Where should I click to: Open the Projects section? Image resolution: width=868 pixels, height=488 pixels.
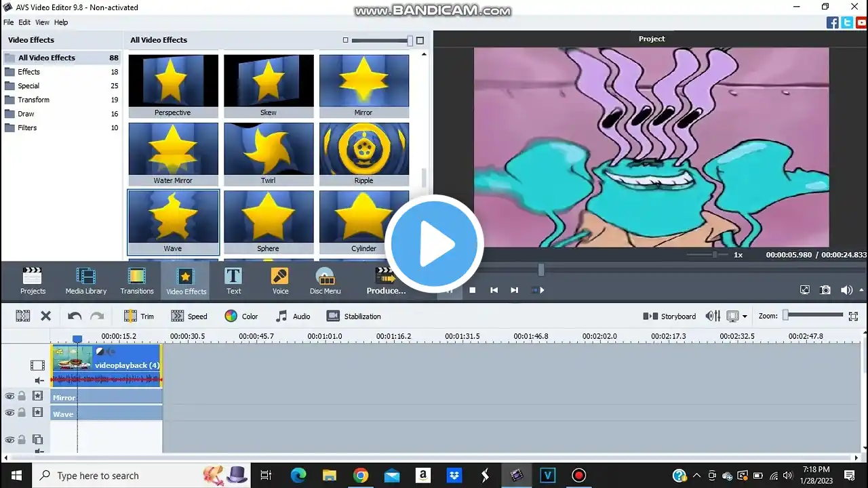pos(33,281)
